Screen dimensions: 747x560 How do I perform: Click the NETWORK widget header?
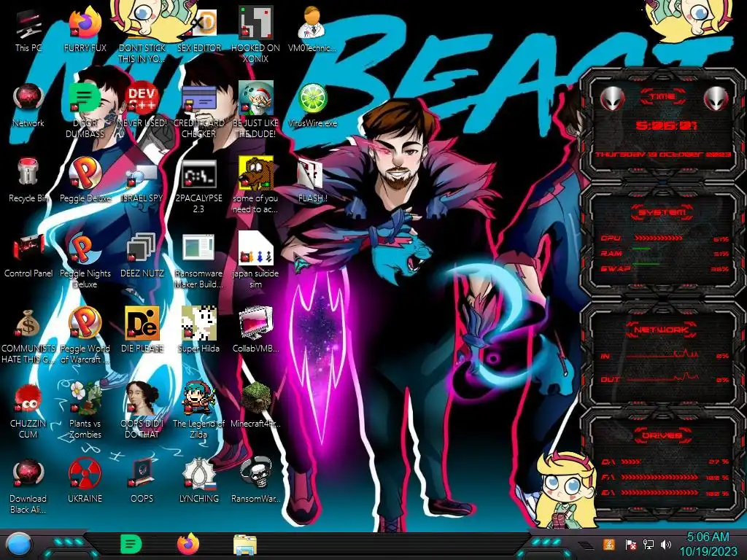pyautogui.click(x=662, y=330)
